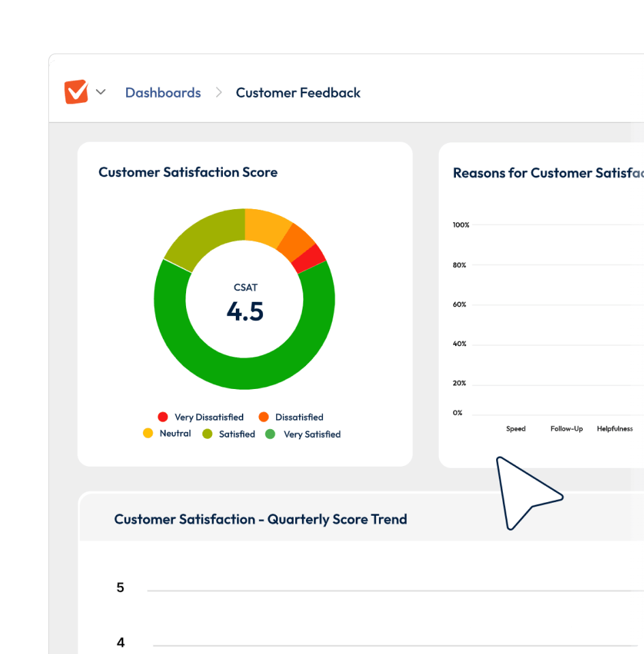644x654 pixels.
Task: Click the yellow Neutral donut segment
Action: click(266, 227)
